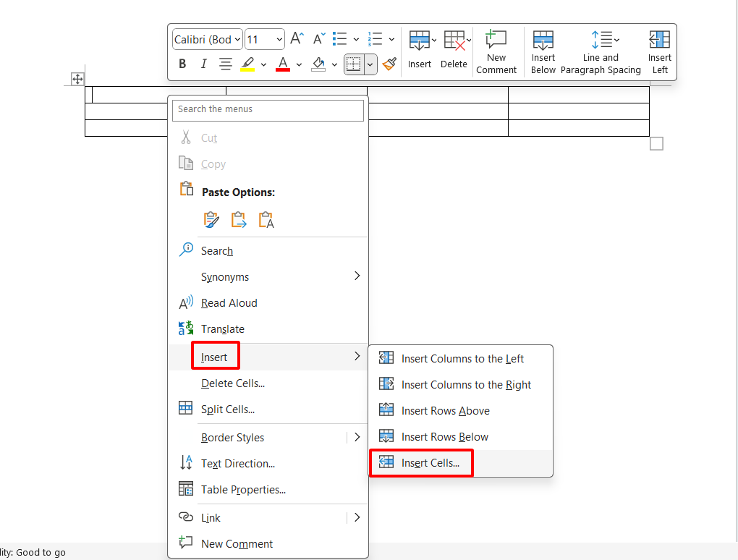
Task: Toggle italic formatting in mini toolbar
Action: (x=203, y=64)
